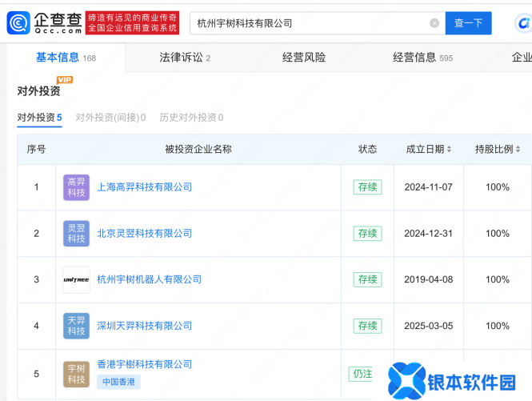Open the 经营风险 tab
The image size is (532, 401).
point(303,58)
